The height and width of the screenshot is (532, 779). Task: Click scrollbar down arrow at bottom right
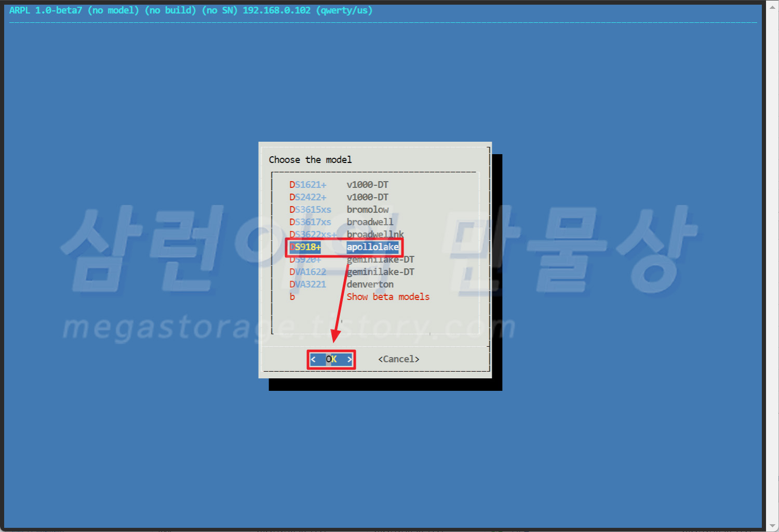tap(772, 527)
